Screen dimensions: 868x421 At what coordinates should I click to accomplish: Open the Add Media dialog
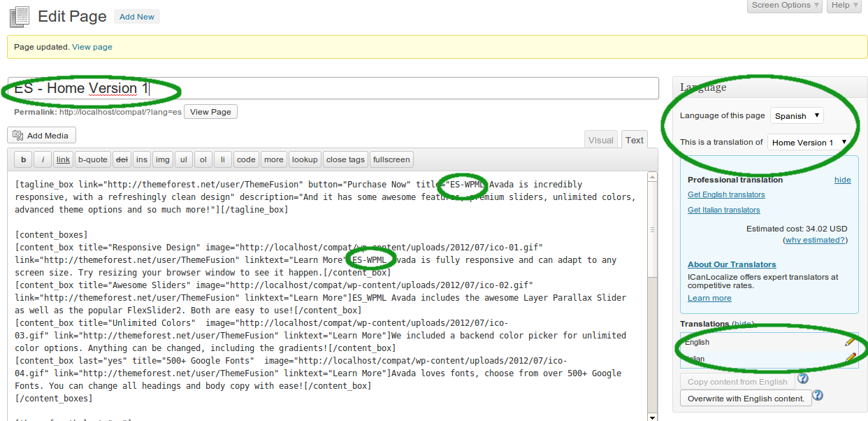tap(41, 135)
